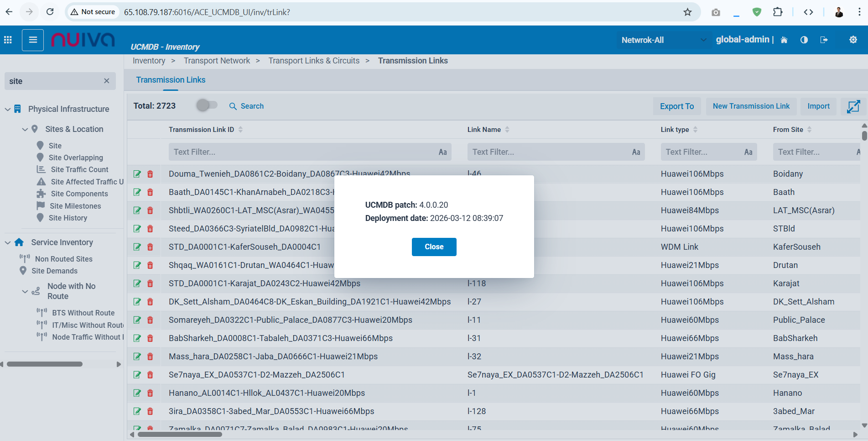Click the New Transmission Link button
The height and width of the screenshot is (441, 868).
tap(751, 106)
